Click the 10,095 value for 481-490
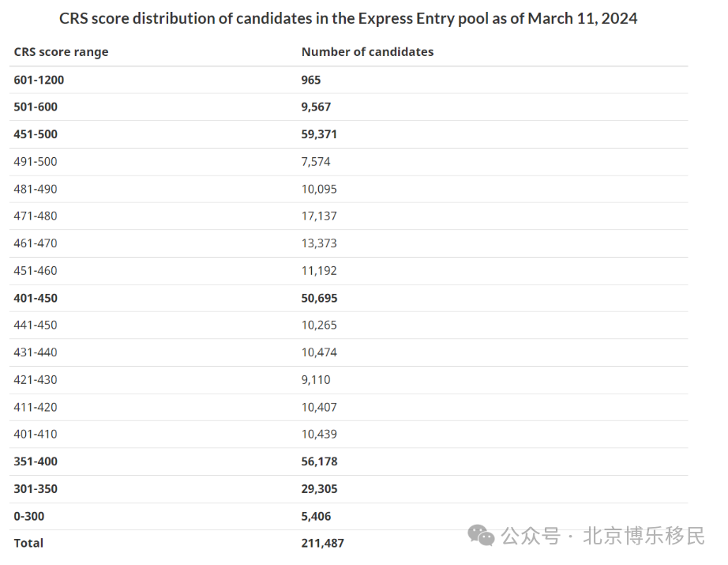 coord(319,189)
